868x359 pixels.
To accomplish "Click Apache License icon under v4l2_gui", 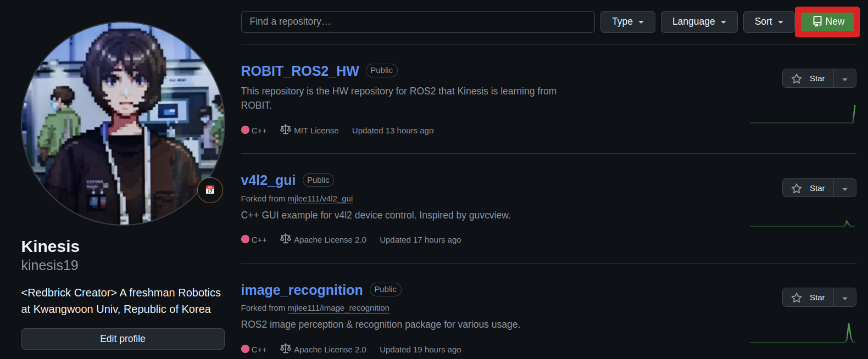I will coord(285,239).
